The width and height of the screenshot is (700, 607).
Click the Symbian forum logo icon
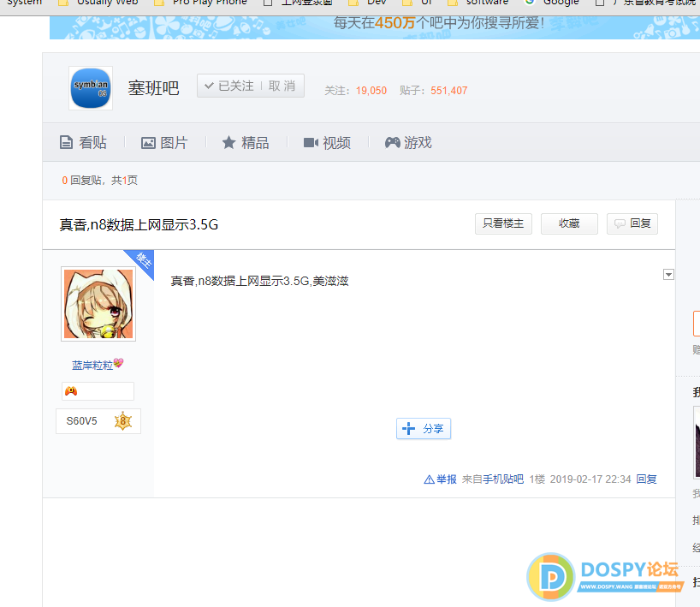point(91,87)
